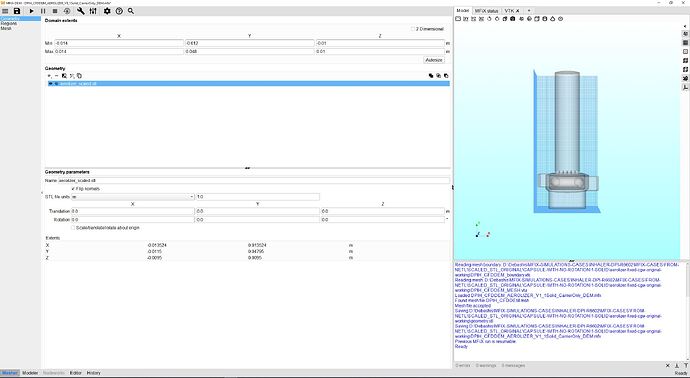Viewport: 690px width, 378px height.
Task: Stop the simulation
Action: [x=55, y=11]
